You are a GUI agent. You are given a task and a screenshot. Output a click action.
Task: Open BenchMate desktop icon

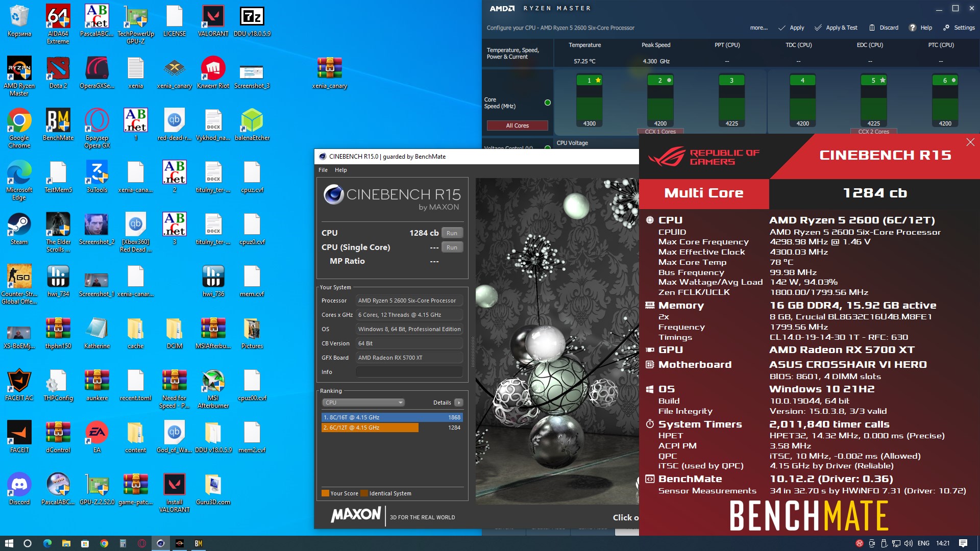[x=58, y=124]
